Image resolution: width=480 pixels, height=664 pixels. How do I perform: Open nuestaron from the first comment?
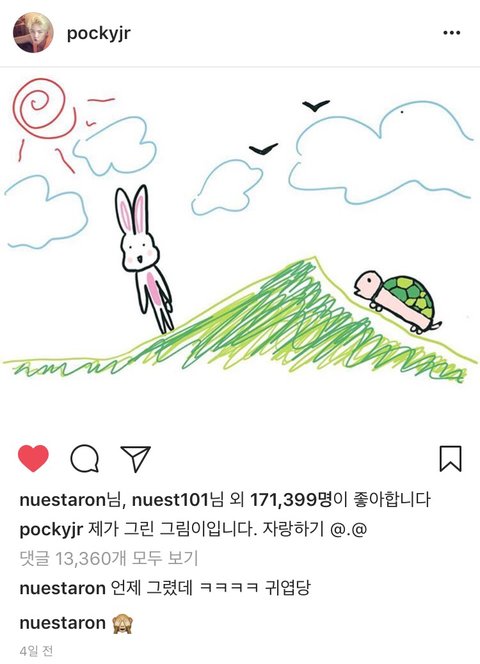click(62, 588)
